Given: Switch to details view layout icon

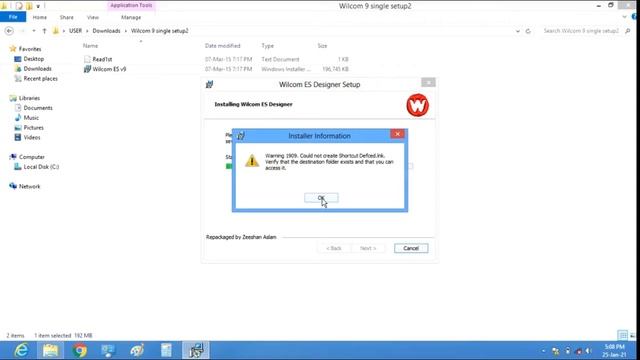Looking at the screenshot, I should (622, 336).
